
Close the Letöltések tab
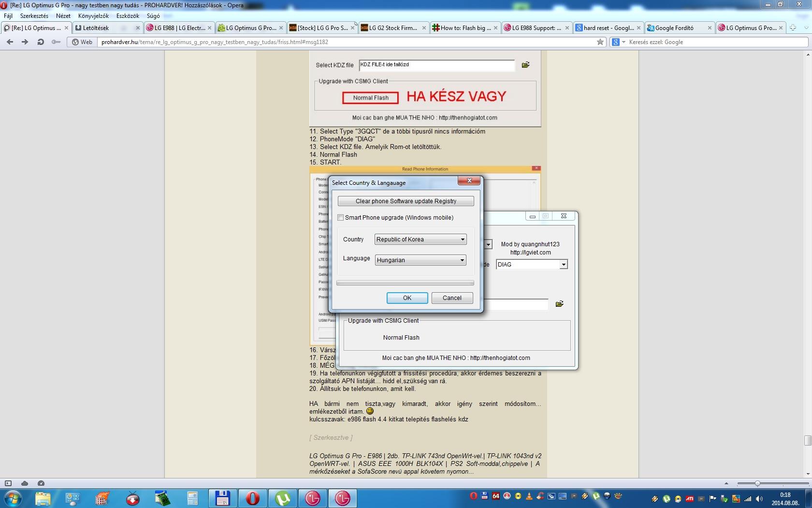[x=138, y=28]
